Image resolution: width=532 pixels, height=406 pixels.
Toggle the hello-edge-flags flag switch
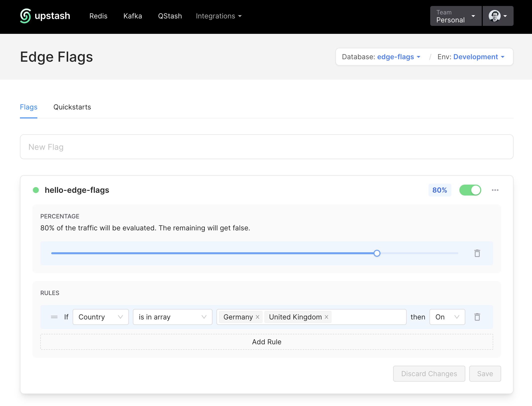(470, 190)
